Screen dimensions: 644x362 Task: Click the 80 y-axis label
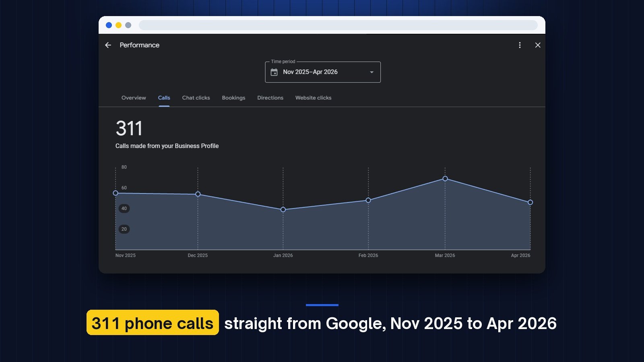[124, 167]
